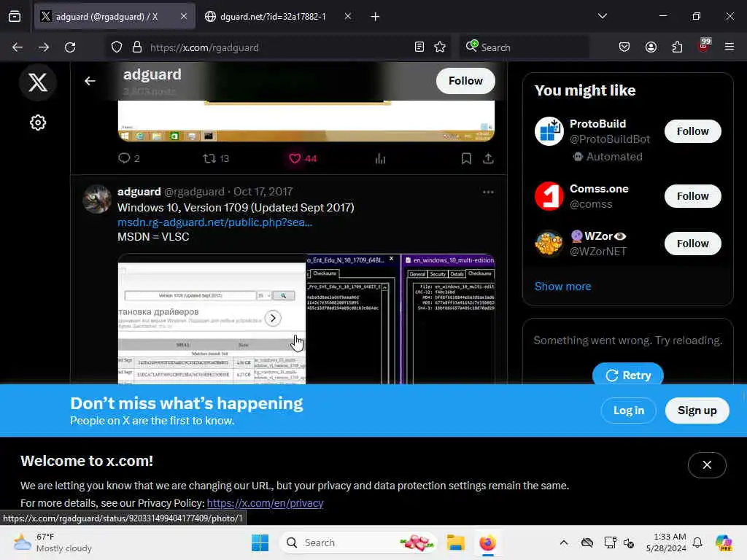Open a new browser tab
This screenshot has height=560, width=747.
pos(375,17)
